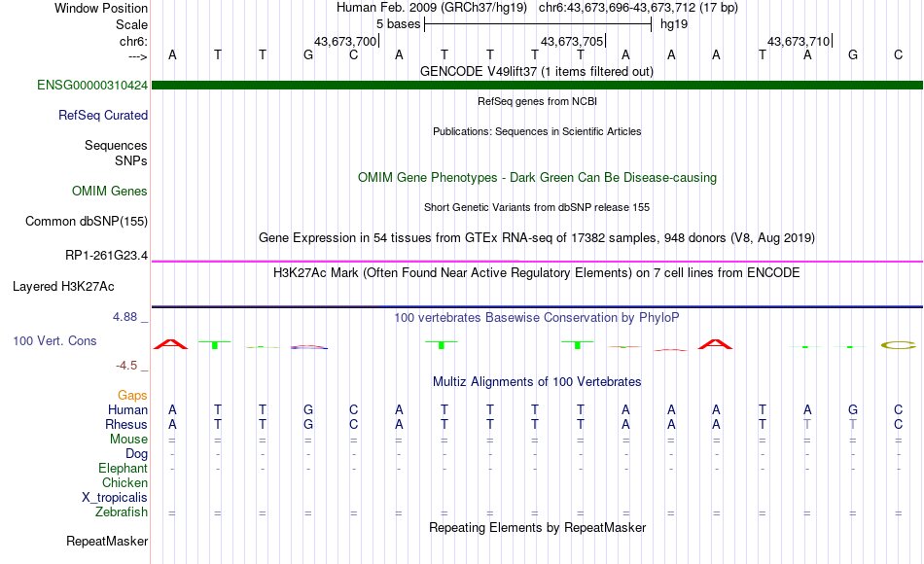The height and width of the screenshot is (564, 924).
Task: Click the 4.88 PhyloP maximum value
Action: [x=124, y=317]
